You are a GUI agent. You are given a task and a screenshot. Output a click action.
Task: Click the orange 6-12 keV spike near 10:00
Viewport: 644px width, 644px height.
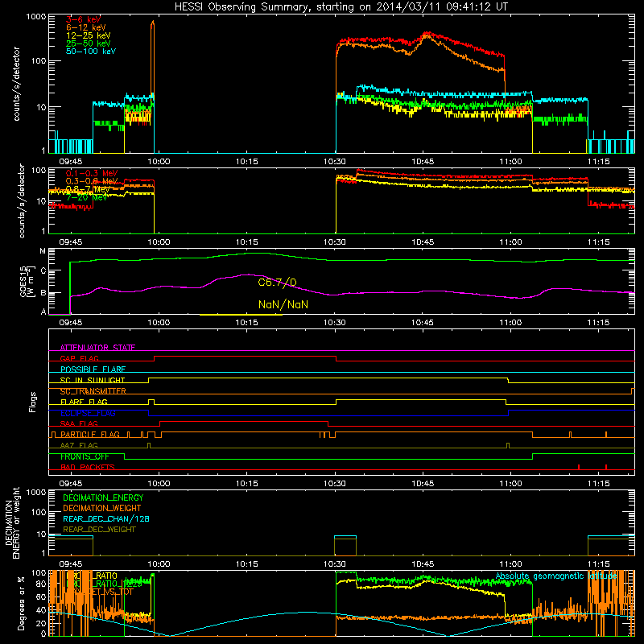(152, 57)
